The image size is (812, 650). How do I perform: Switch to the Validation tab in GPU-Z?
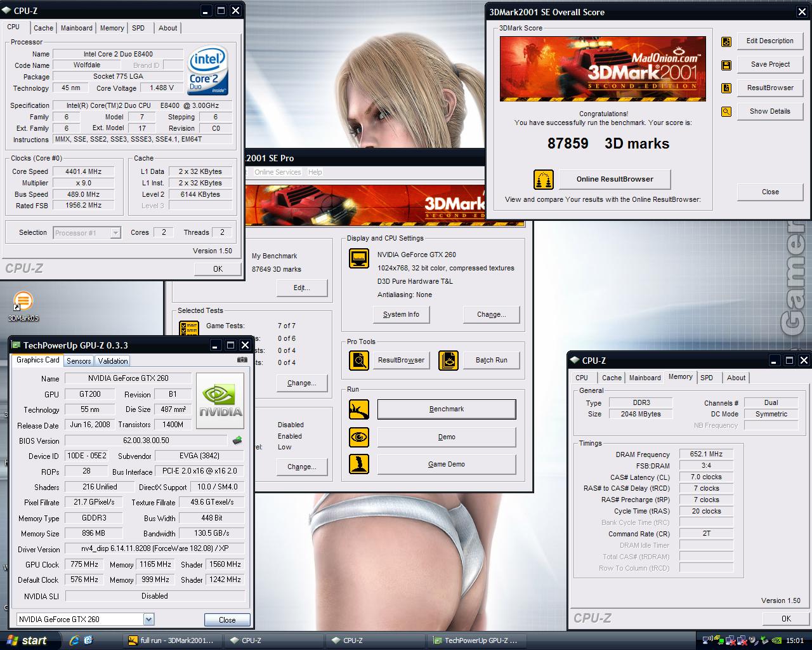click(113, 361)
